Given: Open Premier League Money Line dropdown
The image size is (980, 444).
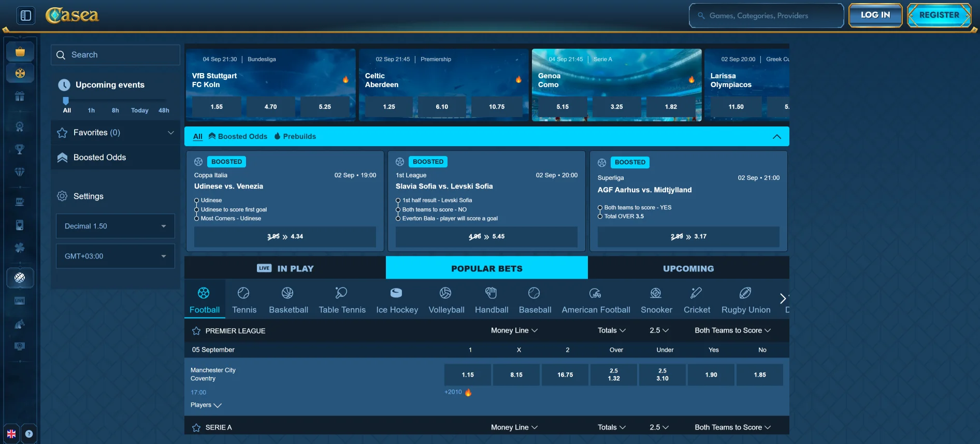Looking at the screenshot, I should coord(514,331).
